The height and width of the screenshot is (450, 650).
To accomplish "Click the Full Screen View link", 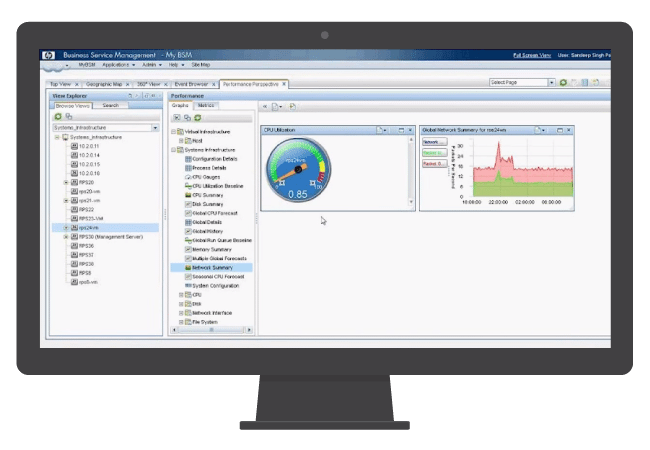I will pos(532,55).
